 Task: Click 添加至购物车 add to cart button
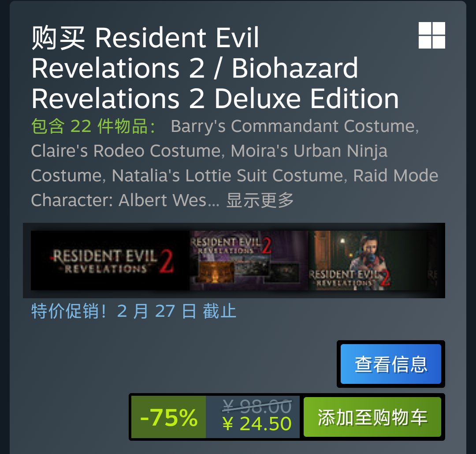pyautogui.click(x=372, y=417)
